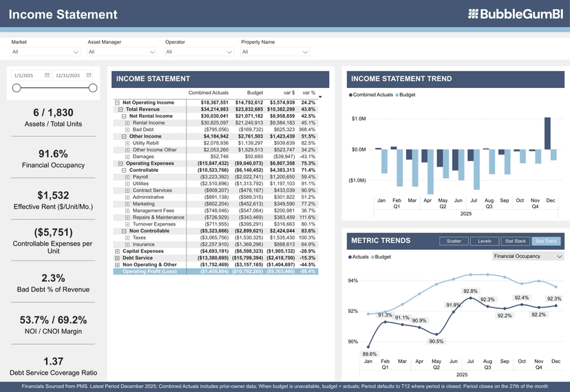The width and height of the screenshot is (570, 392).
Task: Expand the Administrative row
Action: (127, 197)
